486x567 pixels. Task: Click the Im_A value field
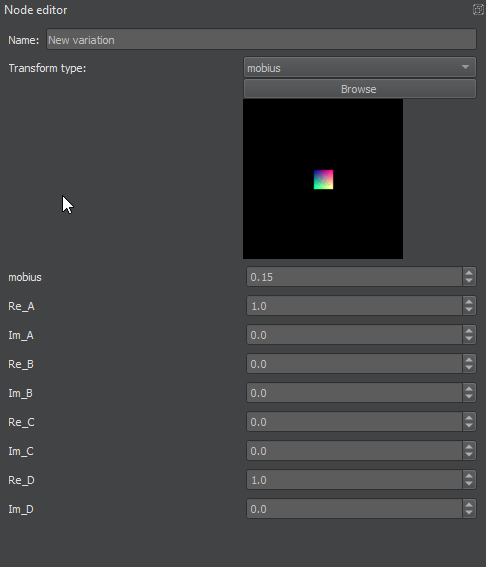(354, 335)
